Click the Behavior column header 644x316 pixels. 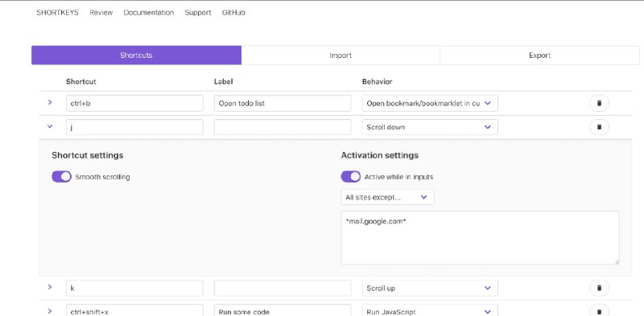pos(377,82)
